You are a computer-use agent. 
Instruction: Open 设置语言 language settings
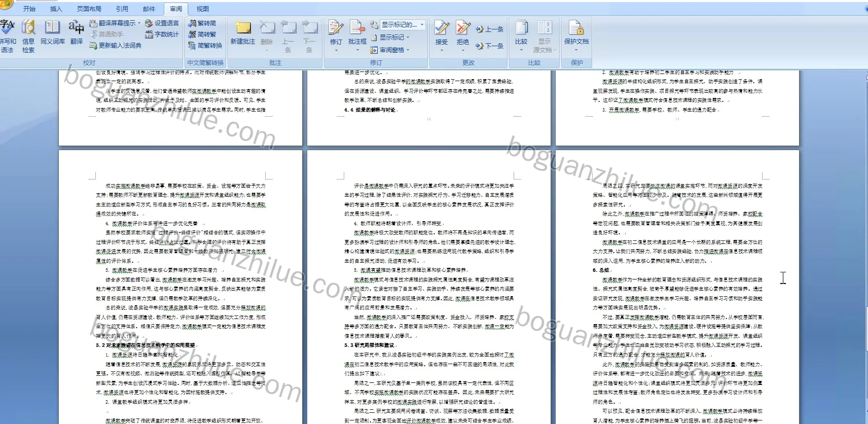pyautogui.click(x=162, y=23)
